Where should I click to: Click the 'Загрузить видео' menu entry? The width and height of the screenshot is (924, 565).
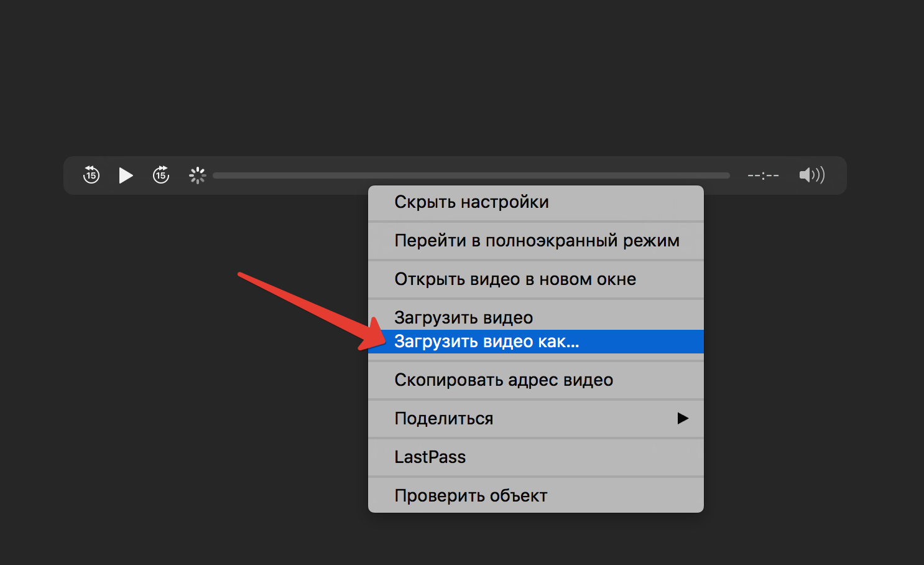(x=463, y=317)
